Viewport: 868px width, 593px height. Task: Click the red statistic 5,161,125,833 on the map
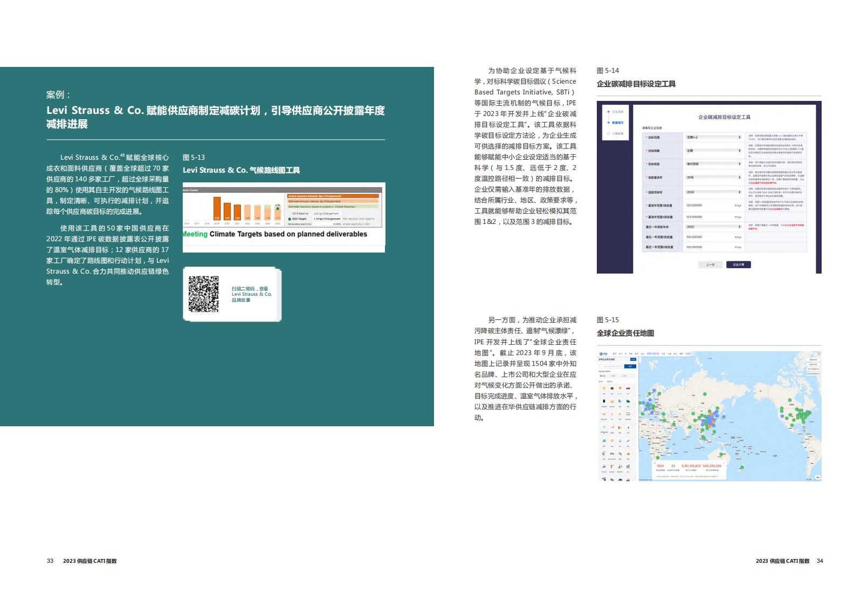[x=691, y=466]
